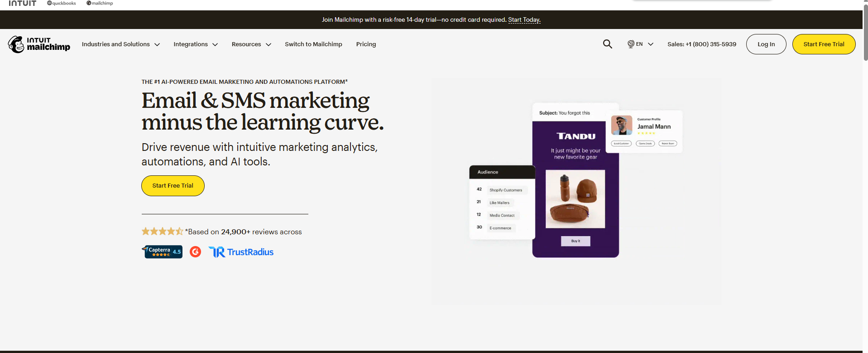Click the G2 review logo
The width and height of the screenshot is (868, 353).
coord(195,251)
